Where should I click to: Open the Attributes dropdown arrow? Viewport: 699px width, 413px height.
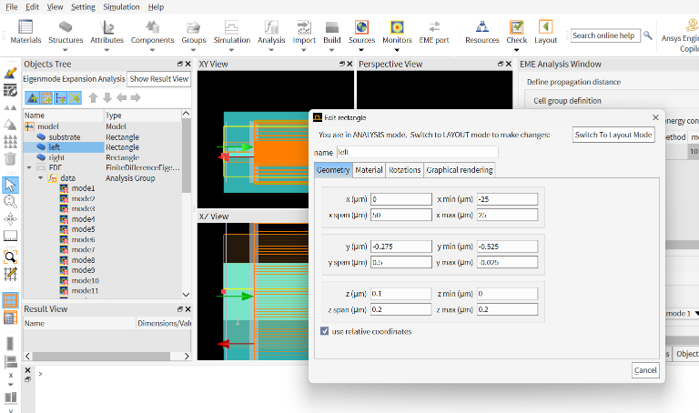(107, 50)
